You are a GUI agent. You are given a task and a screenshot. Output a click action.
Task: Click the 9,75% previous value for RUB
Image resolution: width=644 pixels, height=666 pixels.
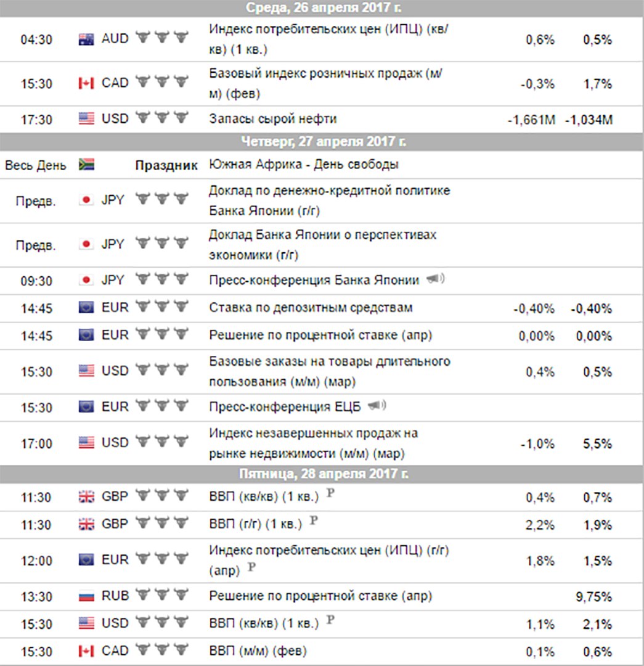593,597
